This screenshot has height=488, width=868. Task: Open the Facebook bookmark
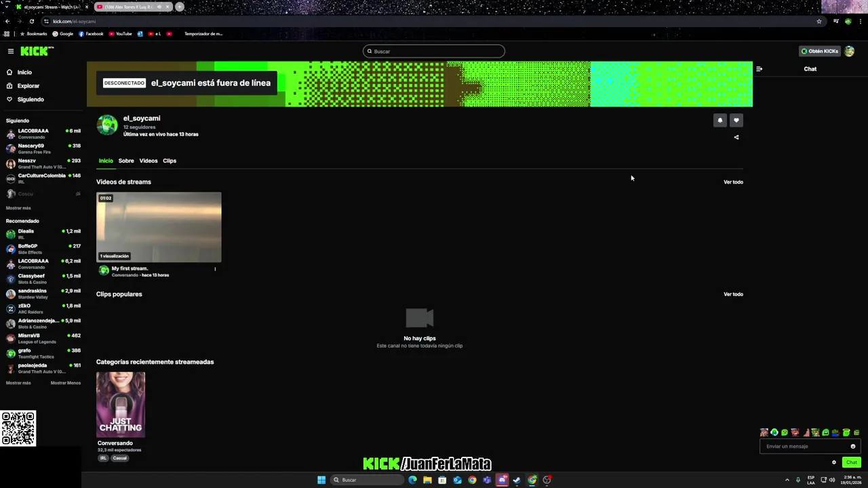click(x=91, y=34)
